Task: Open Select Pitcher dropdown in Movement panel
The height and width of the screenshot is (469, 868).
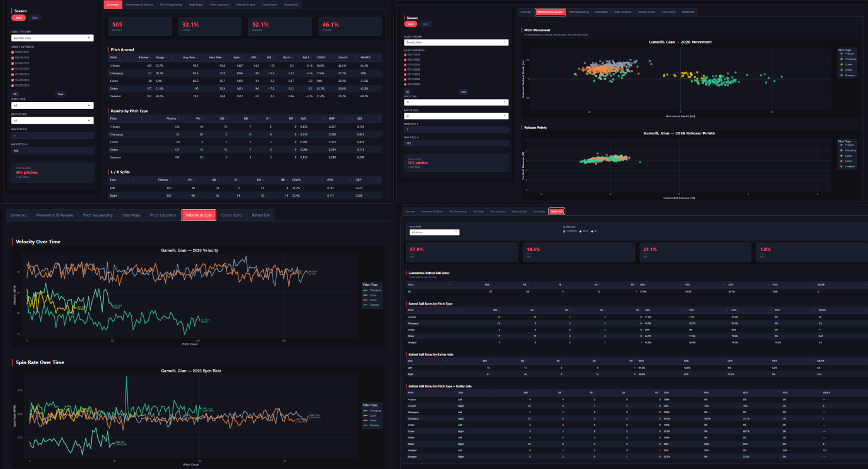Action: pos(456,42)
